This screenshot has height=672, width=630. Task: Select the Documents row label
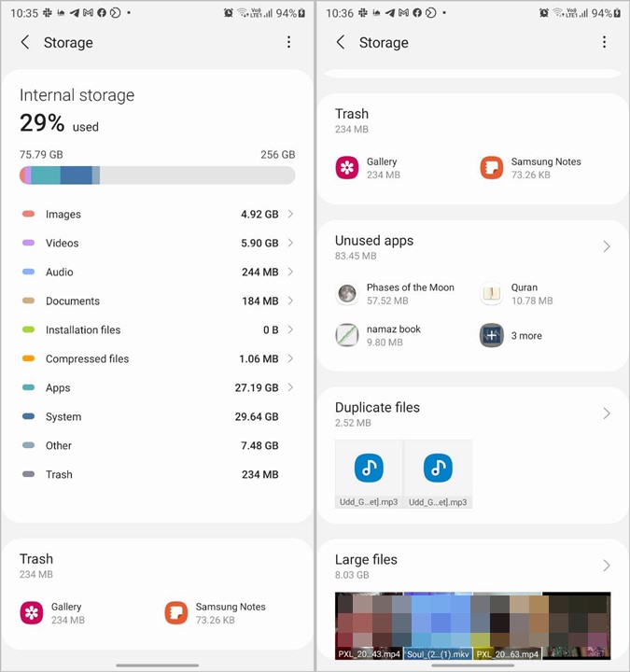pyautogui.click(x=73, y=301)
